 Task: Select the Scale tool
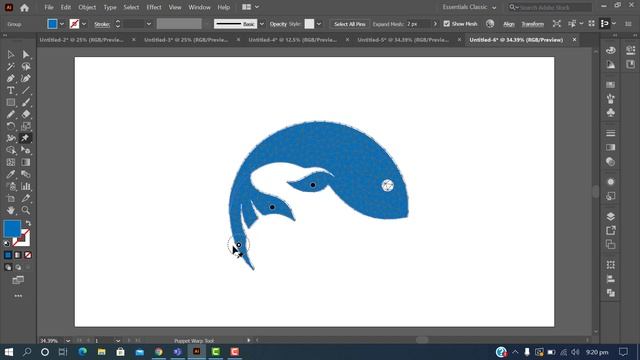point(26,126)
